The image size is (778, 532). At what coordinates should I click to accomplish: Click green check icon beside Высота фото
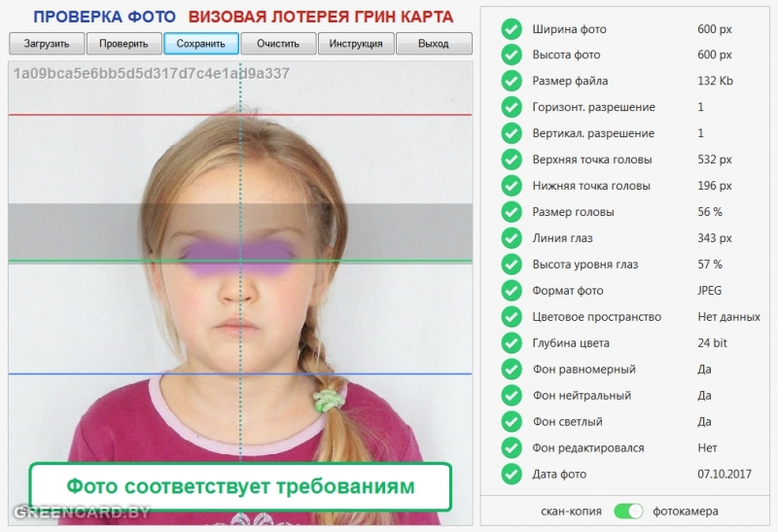(x=512, y=54)
